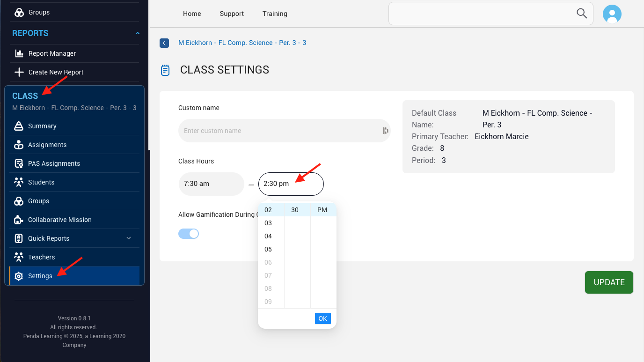Image resolution: width=644 pixels, height=362 pixels.
Task: Select the Students icon in the sidebar
Action: [x=19, y=182]
